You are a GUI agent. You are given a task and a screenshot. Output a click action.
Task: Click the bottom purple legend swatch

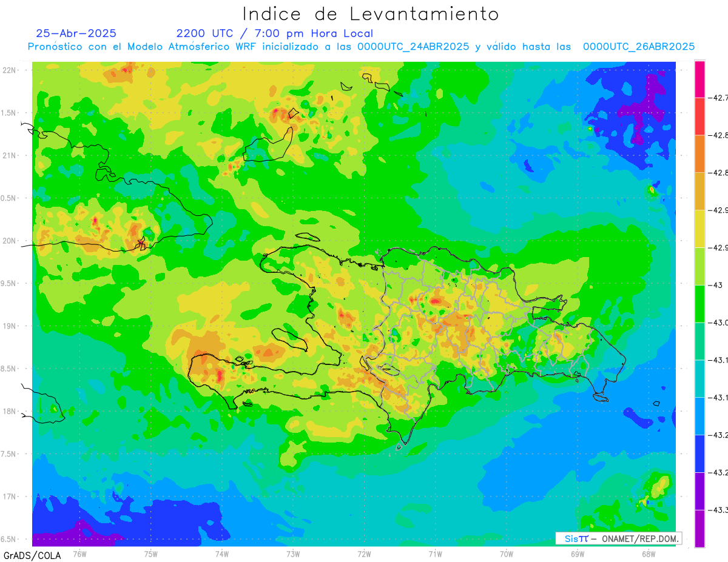coord(699,527)
